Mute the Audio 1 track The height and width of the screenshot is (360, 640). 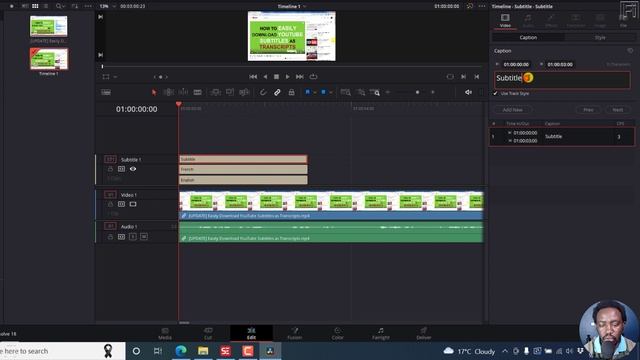144,237
